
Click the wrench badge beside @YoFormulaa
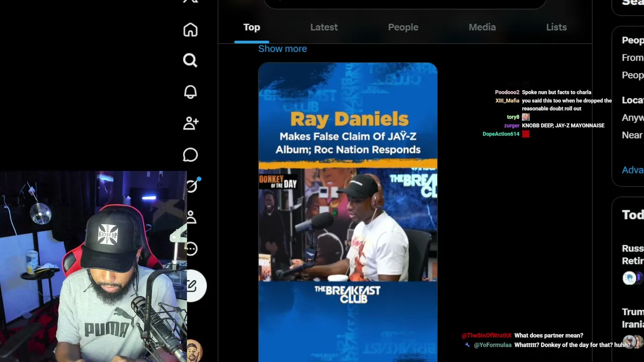(x=467, y=345)
